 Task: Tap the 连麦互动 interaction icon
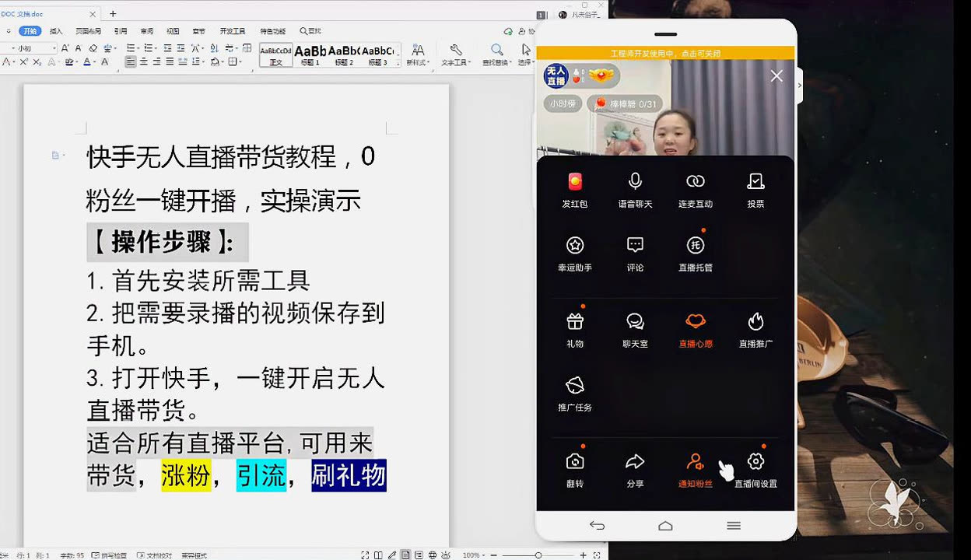[x=695, y=182]
